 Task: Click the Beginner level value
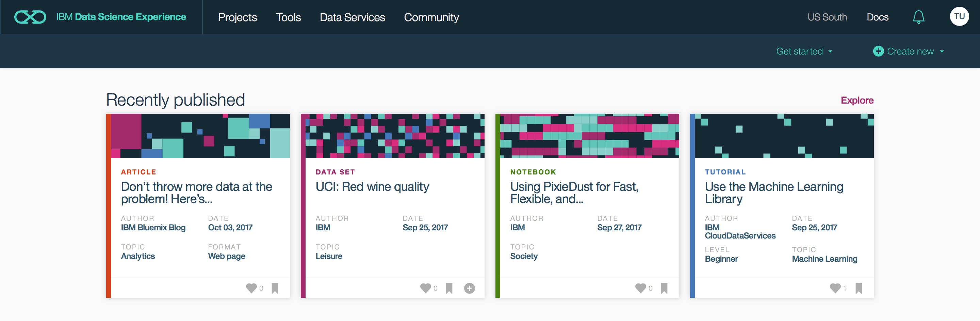pyautogui.click(x=721, y=259)
